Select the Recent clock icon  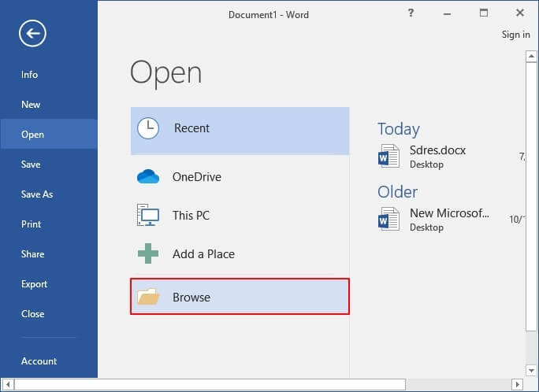[x=148, y=128]
